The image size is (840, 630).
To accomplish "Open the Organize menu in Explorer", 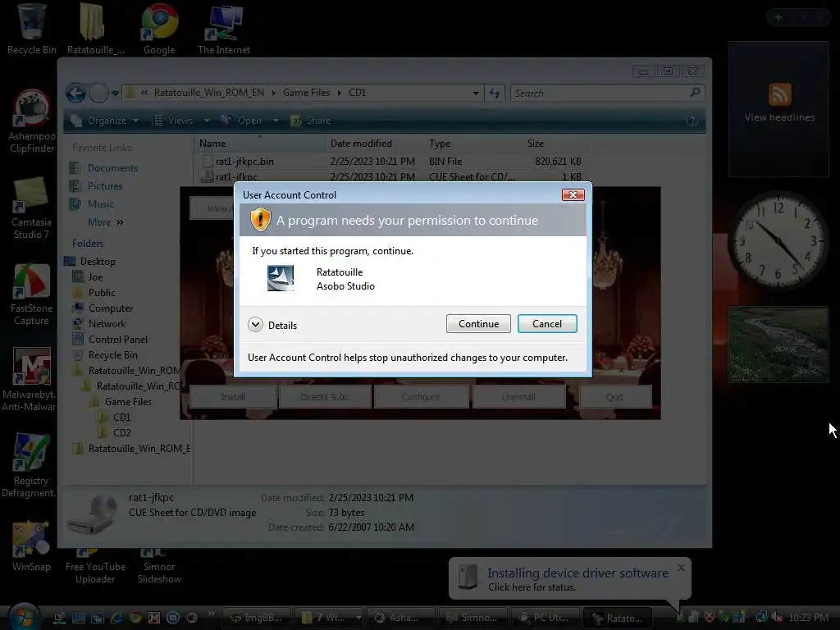I will tap(105, 121).
